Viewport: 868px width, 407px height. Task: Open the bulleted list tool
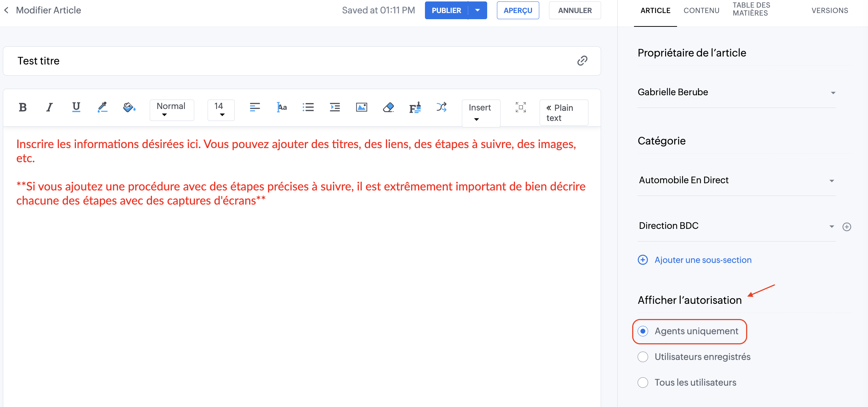click(308, 107)
